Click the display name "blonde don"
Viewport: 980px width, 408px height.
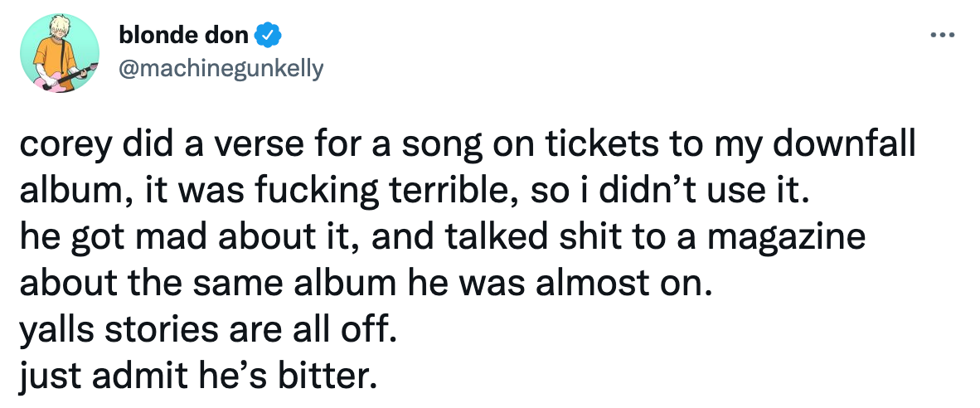click(x=183, y=35)
